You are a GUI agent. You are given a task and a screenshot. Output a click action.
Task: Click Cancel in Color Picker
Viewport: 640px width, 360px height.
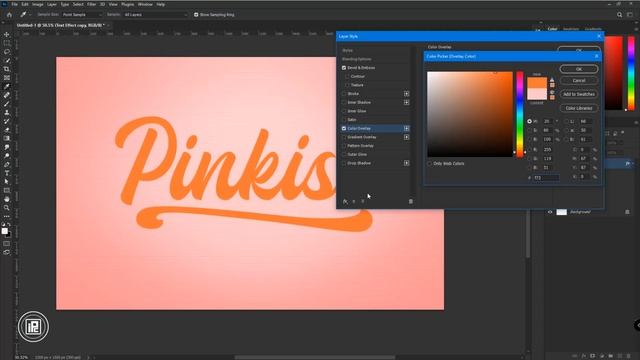coord(579,80)
